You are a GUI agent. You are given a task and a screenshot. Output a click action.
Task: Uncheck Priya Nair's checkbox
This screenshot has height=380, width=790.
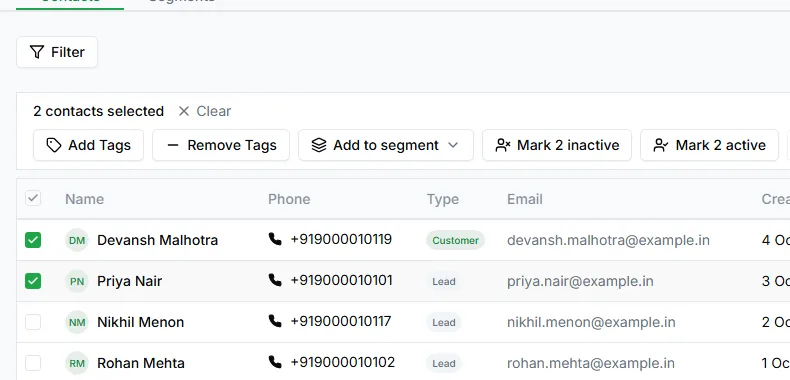click(33, 281)
